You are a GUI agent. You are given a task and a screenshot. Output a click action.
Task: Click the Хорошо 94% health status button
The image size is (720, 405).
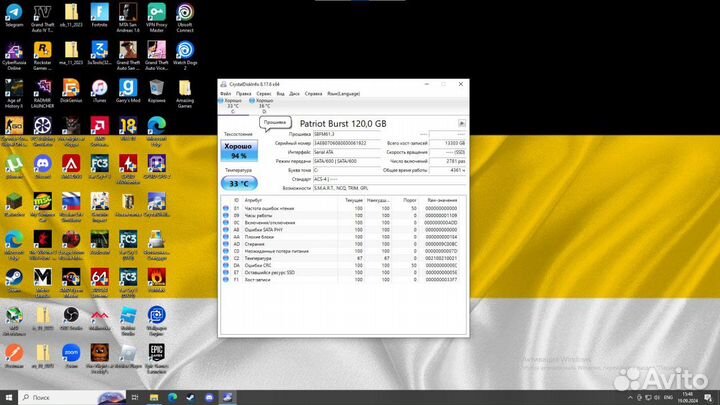click(x=238, y=152)
